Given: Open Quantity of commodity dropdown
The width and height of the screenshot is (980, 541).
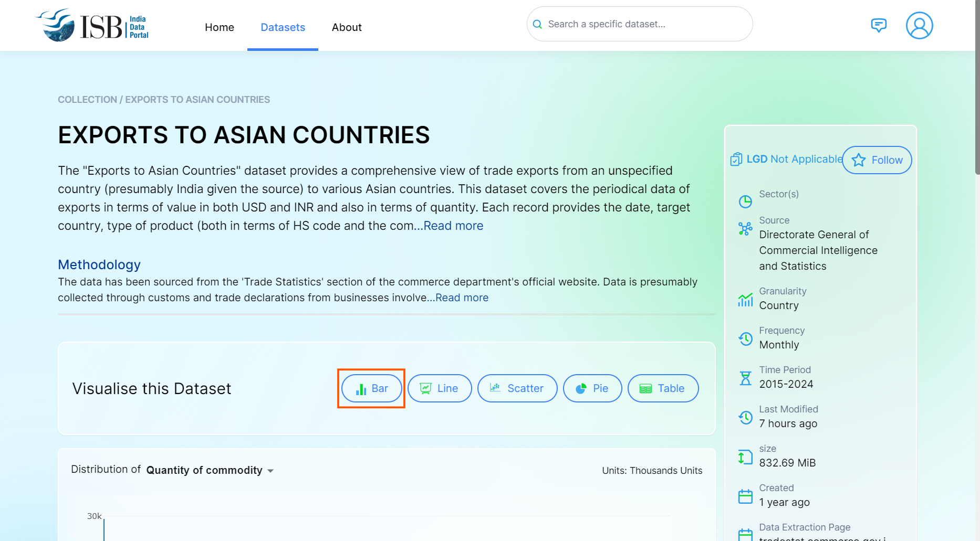Looking at the screenshot, I should tap(210, 471).
